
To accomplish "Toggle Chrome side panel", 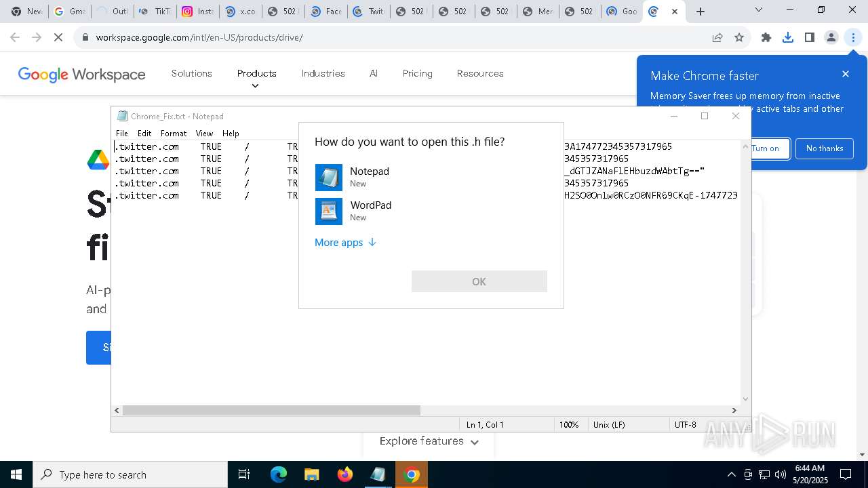I will [x=810, y=37].
